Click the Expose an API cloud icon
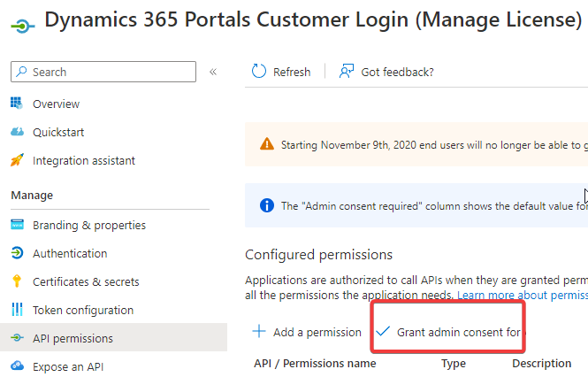Image resolution: width=588 pixels, height=377 pixels. click(17, 366)
